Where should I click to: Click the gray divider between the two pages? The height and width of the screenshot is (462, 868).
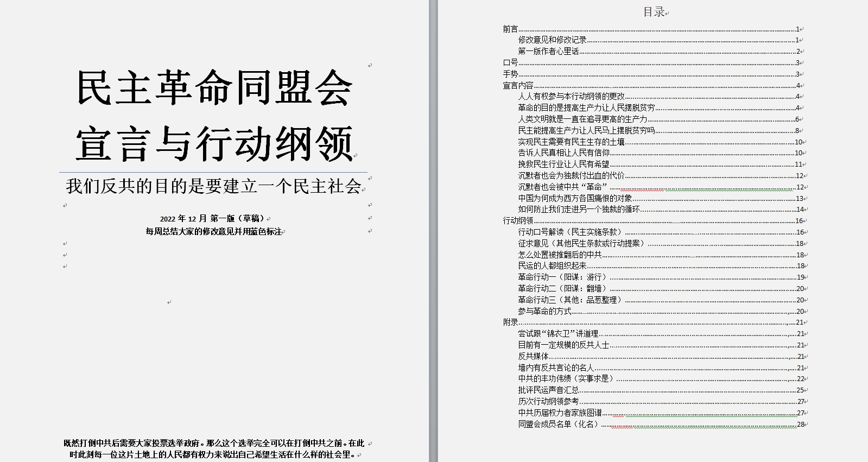pos(433,231)
